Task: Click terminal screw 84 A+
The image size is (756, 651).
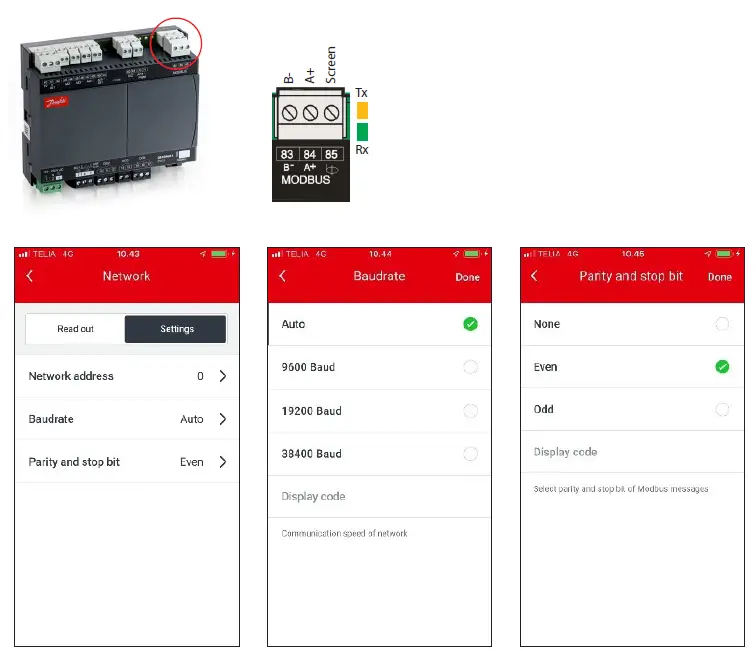Action: (310, 114)
